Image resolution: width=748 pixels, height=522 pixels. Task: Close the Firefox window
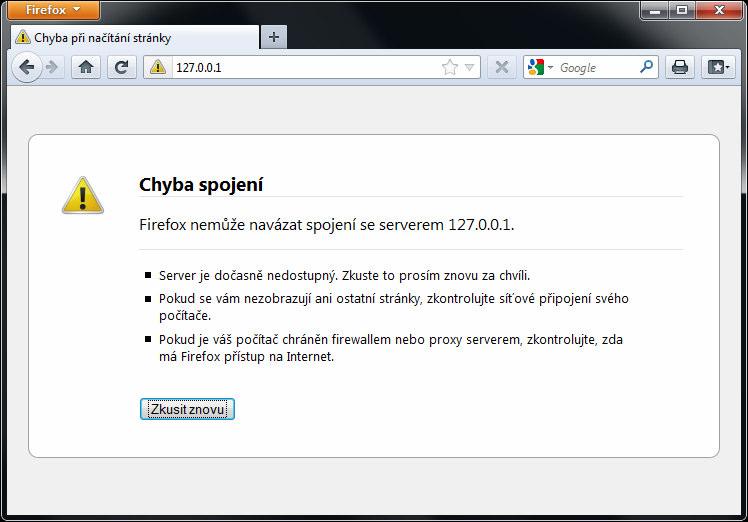point(719,10)
